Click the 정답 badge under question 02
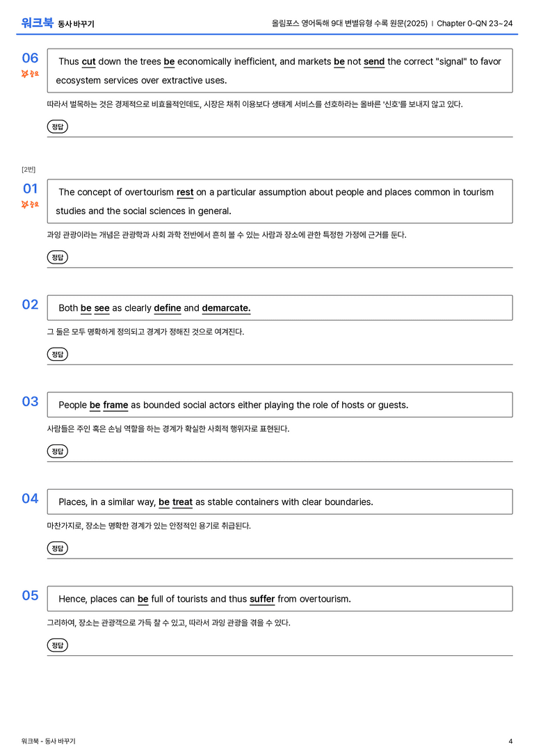The width and height of the screenshot is (534, 756). coord(57,355)
